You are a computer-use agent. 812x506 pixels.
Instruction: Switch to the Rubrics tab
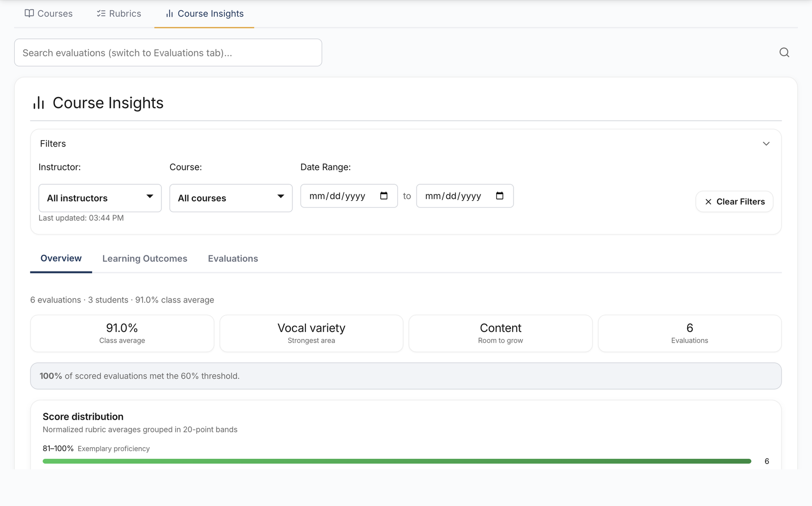click(119, 14)
